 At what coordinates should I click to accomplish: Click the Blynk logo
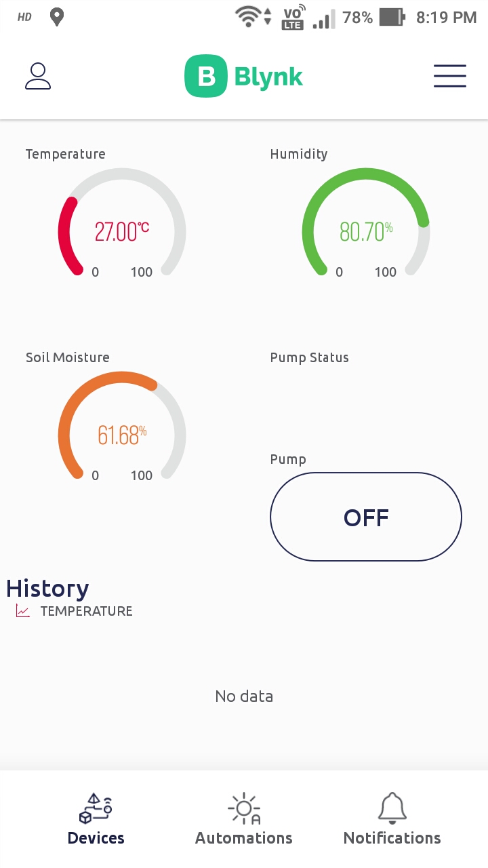pyautogui.click(x=243, y=76)
